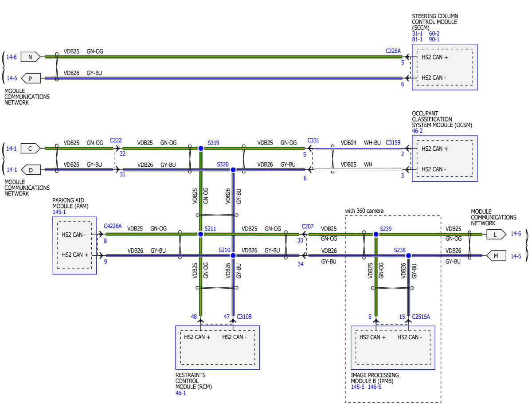Open the C310B connector link
The width and height of the screenshot is (532, 411).
click(244, 317)
